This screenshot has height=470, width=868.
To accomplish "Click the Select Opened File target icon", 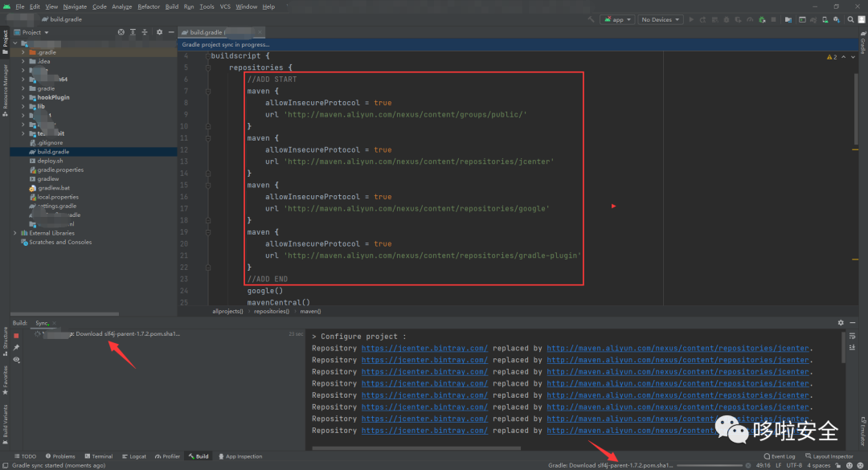I will point(121,32).
